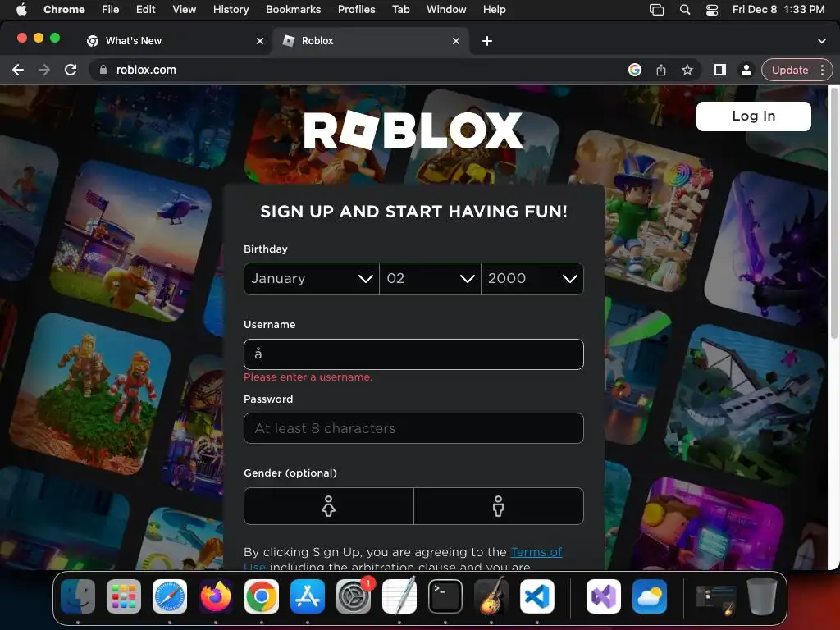The height and width of the screenshot is (630, 840).
Task: Open GarageBand from the Dock
Action: pyautogui.click(x=491, y=596)
